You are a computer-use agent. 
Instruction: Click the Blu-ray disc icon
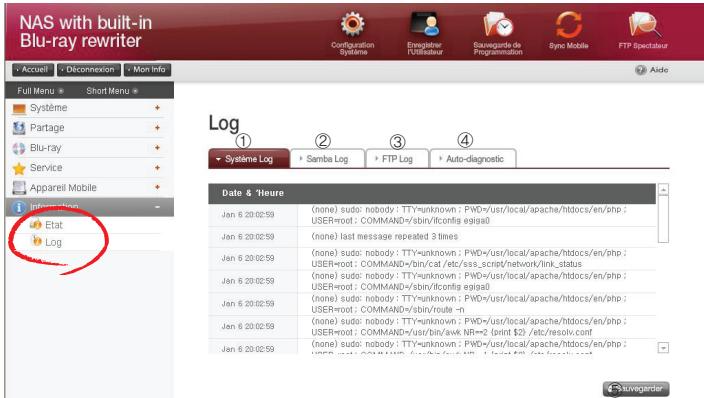point(19,148)
